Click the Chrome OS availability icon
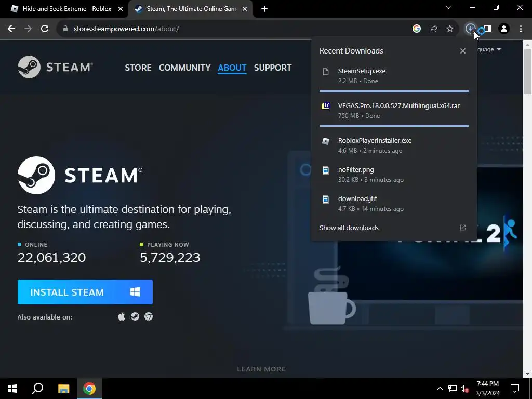The width and height of the screenshot is (532, 399). coord(149,316)
